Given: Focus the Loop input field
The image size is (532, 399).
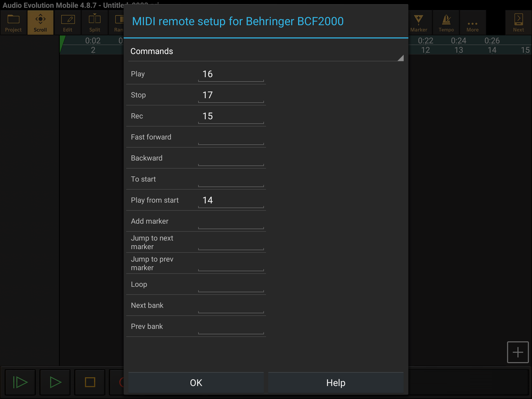Looking at the screenshot, I should click(231, 284).
